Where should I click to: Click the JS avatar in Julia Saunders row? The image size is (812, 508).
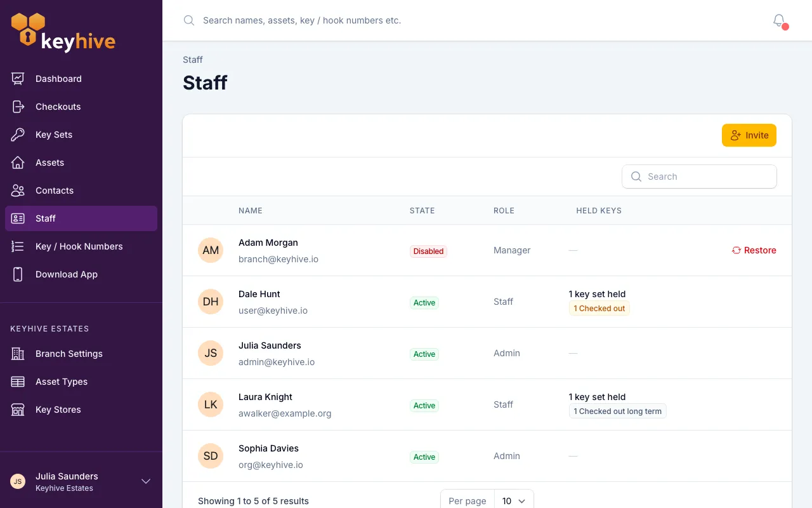coord(211,353)
